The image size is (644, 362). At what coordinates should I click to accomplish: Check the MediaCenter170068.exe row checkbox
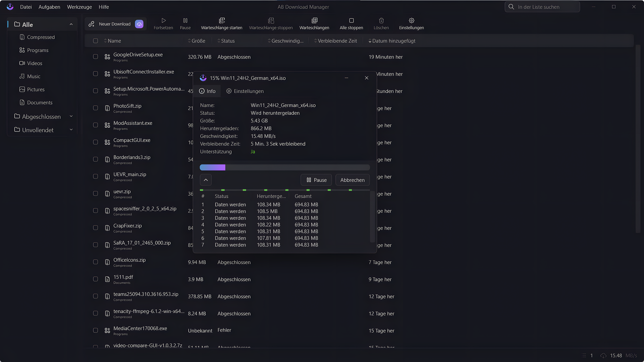click(96, 330)
